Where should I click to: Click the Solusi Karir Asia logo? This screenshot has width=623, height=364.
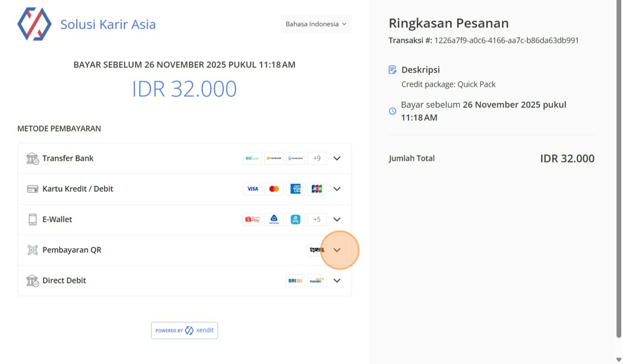pos(34,24)
